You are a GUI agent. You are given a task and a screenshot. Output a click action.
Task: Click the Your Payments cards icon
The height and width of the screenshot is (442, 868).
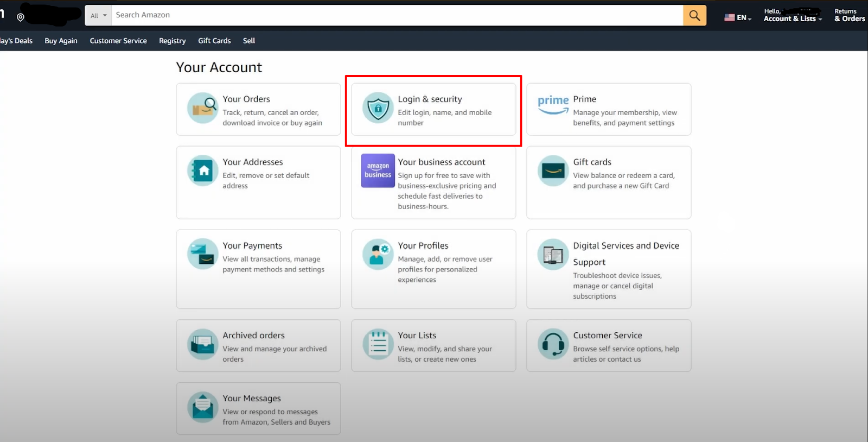point(203,254)
